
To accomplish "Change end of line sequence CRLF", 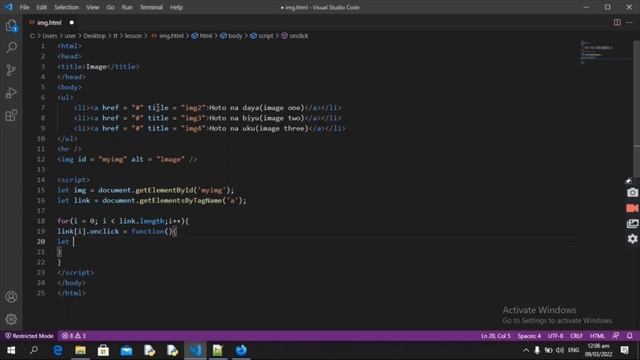I will pyautogui.click(x=576, y=336).
